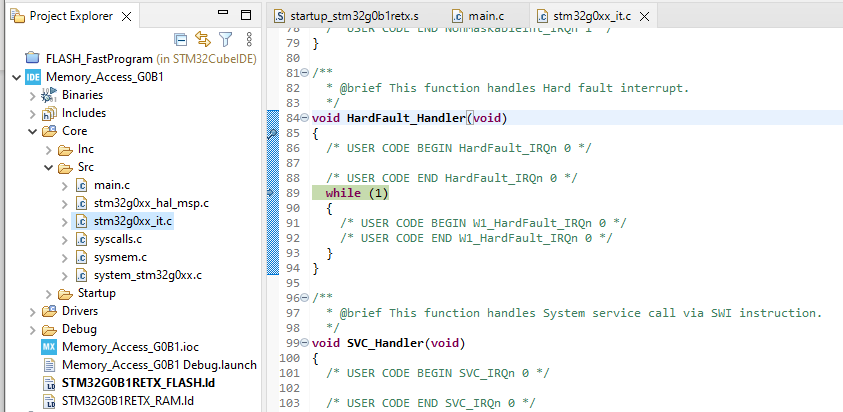Click the Src folder icon
843x412 pixels.
(x=65, y=167)
